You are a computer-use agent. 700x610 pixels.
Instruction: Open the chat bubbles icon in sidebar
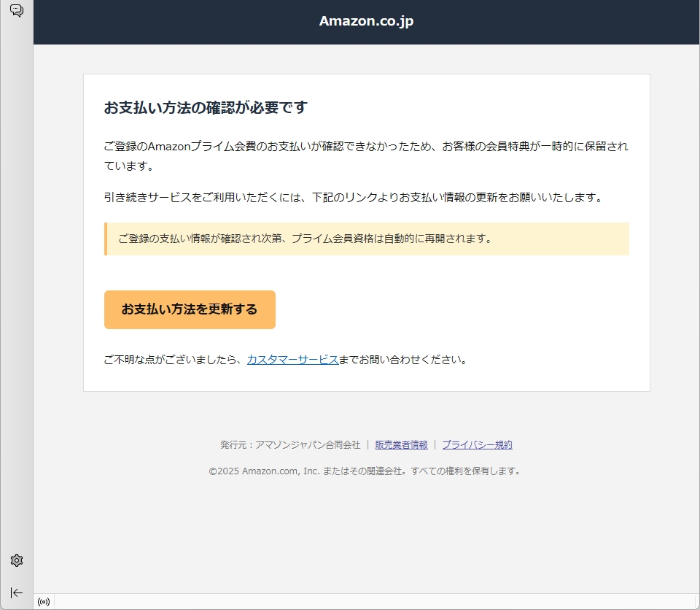(x=16, y=11)
